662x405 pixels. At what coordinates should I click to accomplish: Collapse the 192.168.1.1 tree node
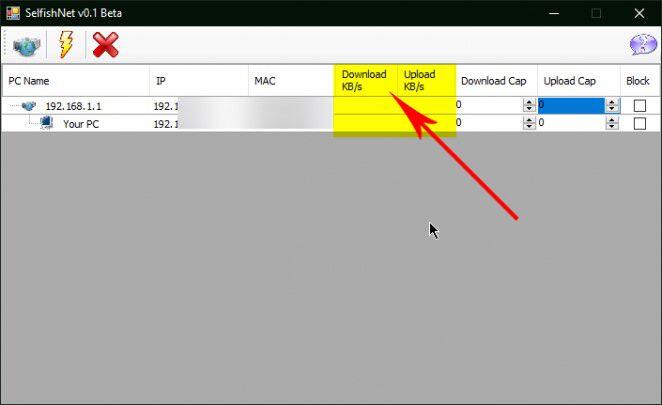(11, 106)
